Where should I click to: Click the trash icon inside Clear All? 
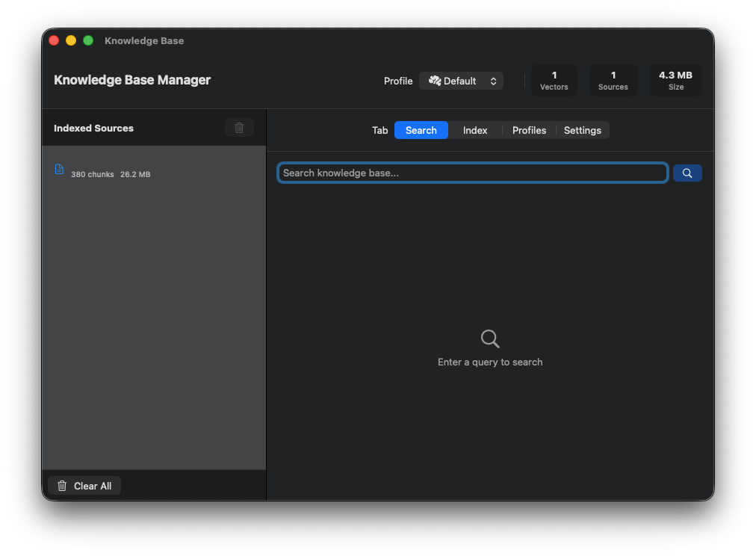pos(62,486)
